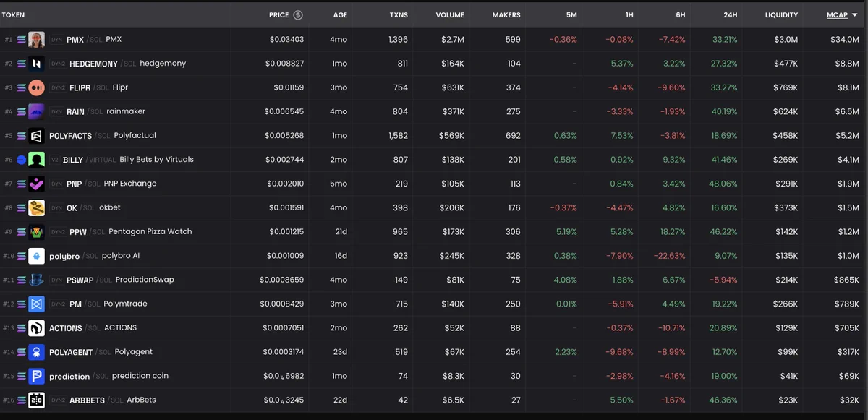Viewport: 868px width, 420px height.
Task: Click the PNP checkmark token logo
Action: (x=36, y=184)
